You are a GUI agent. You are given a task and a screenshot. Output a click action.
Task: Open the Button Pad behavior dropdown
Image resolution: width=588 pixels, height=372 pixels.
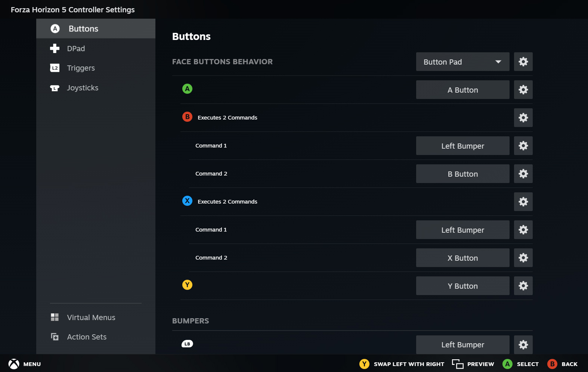[x=462, y=62]
